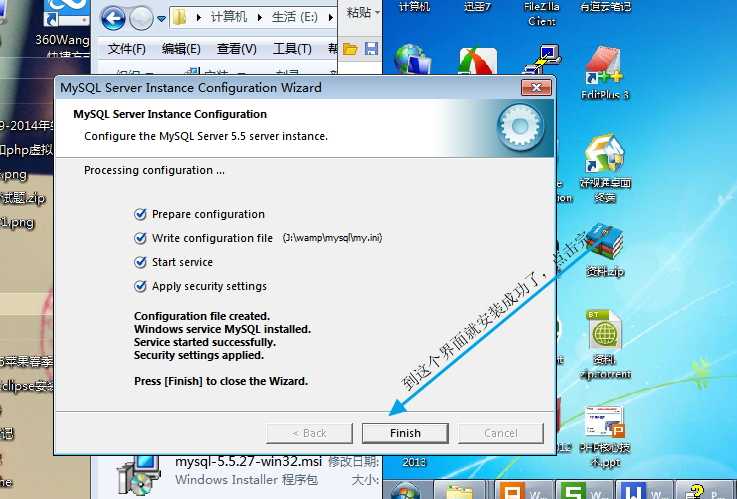Switch to the green S spreadsheet taskbar button
737x499 pixels.
click(584, 490)
